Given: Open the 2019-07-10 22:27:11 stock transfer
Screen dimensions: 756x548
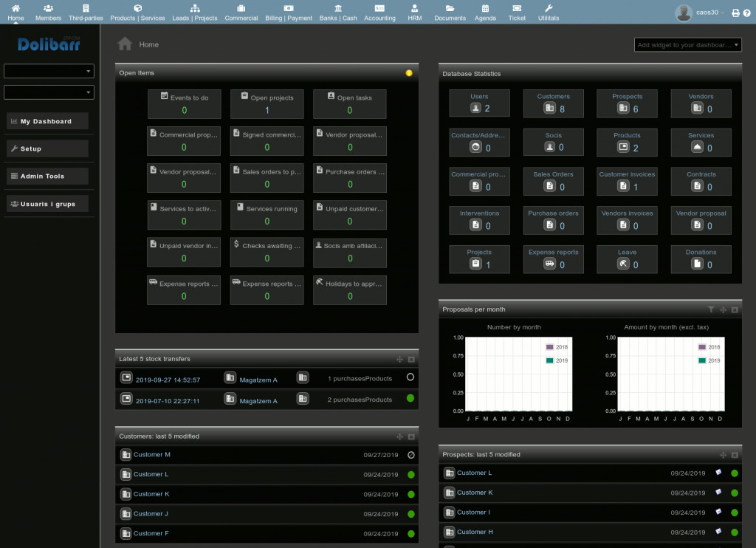Looking at the screenshot, I should [168, 401].
